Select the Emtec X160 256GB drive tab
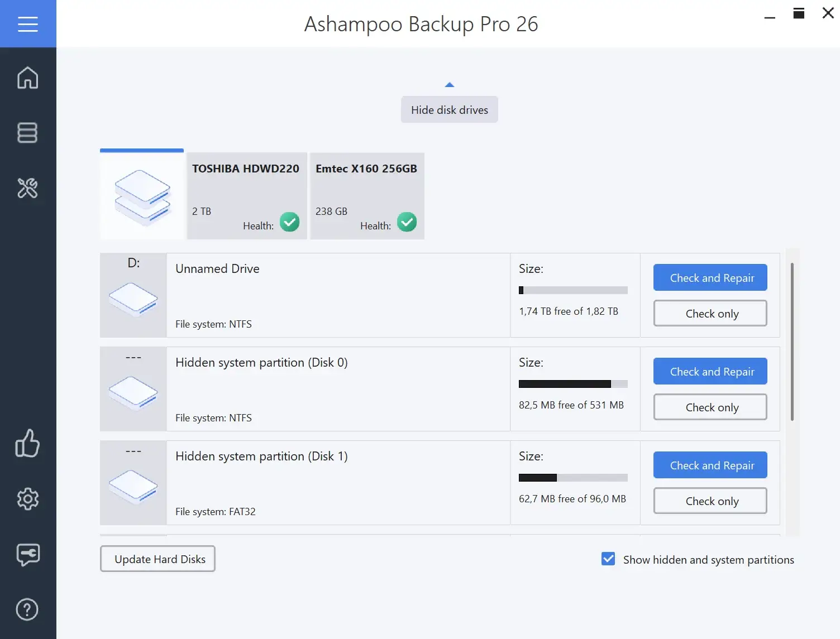The image size is (840, 639). (x=366, y=195)
